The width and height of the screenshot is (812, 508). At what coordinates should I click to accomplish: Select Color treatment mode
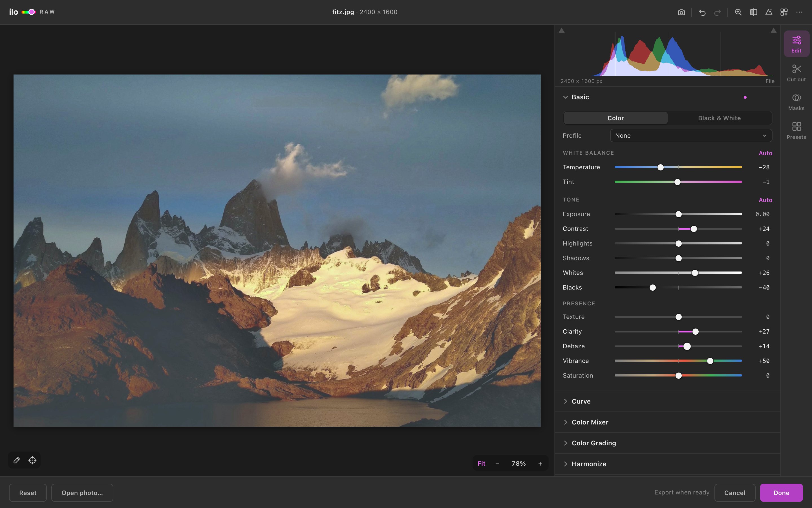[x=615, y=118]
